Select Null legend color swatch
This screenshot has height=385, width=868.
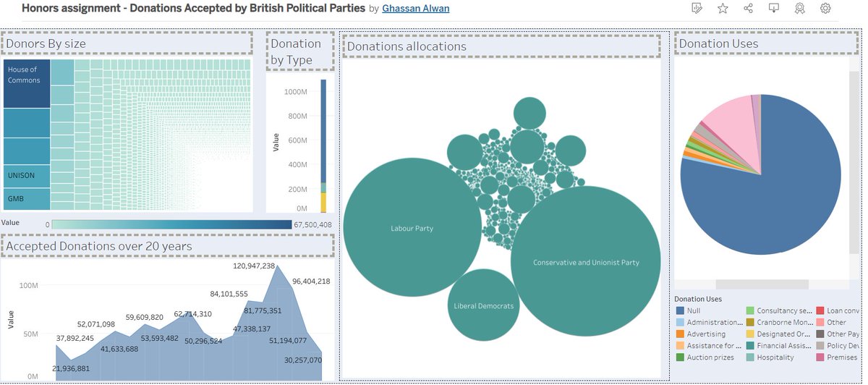coord(680,310)
